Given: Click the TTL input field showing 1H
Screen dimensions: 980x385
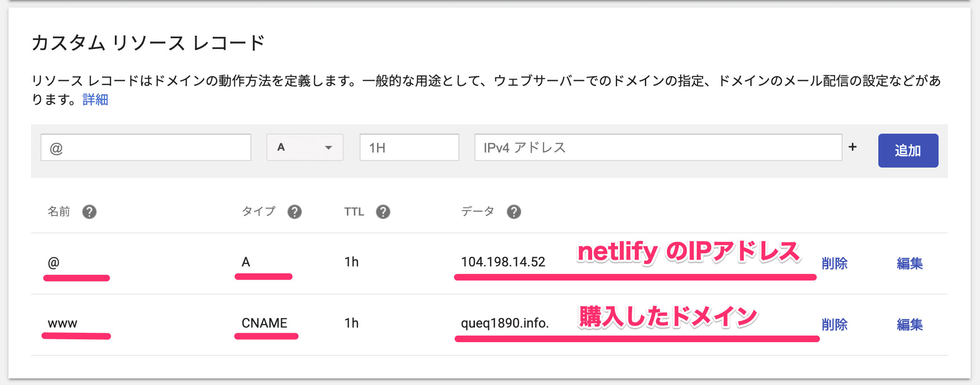Looking at the screenshot, I should (409, 147).
